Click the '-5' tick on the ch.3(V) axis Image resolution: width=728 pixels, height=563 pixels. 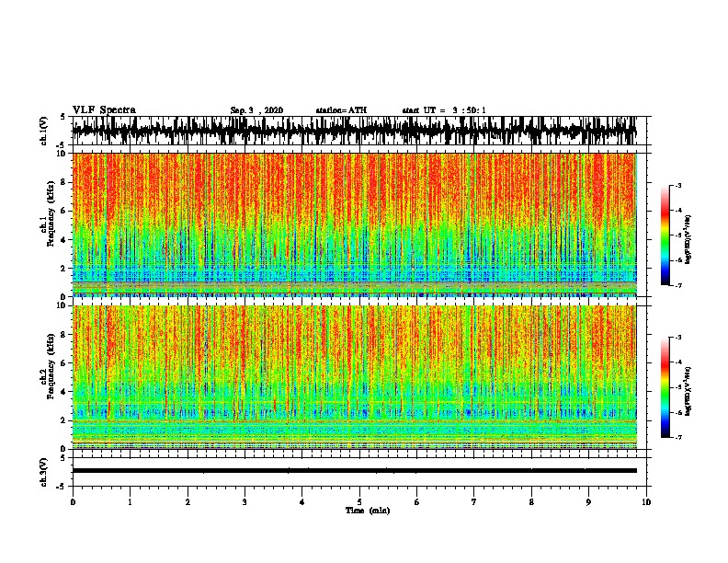click(x=62, y=487)
